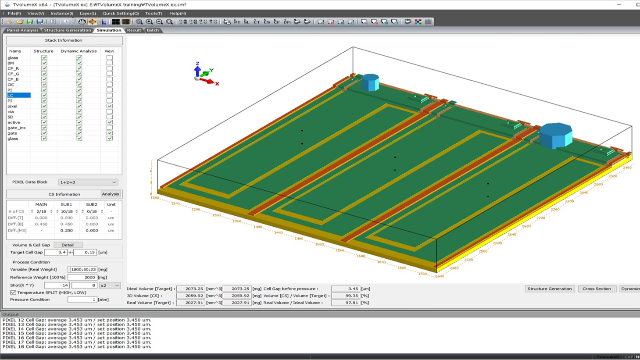Toggle last-column checkbox for active row

pos(109,122)
